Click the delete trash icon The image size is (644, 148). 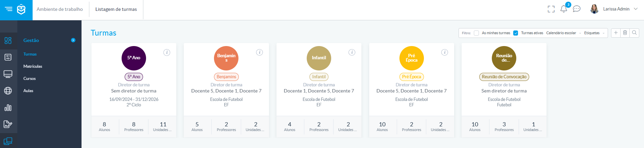tap(625, 33)
